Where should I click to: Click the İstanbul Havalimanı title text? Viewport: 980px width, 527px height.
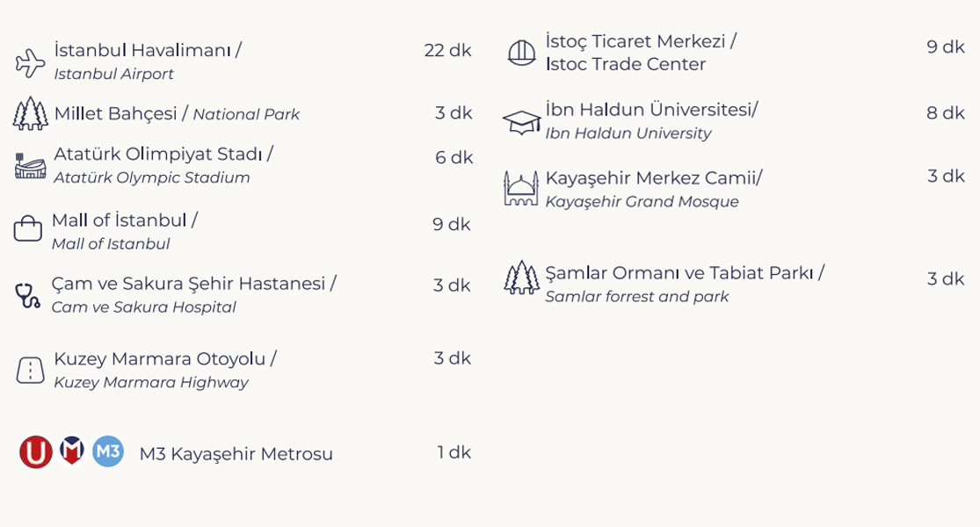tap(148, 50)
